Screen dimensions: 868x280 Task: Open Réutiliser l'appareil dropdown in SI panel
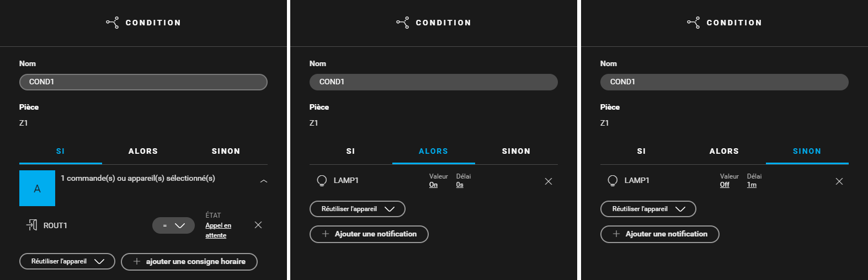click(67, 261)
